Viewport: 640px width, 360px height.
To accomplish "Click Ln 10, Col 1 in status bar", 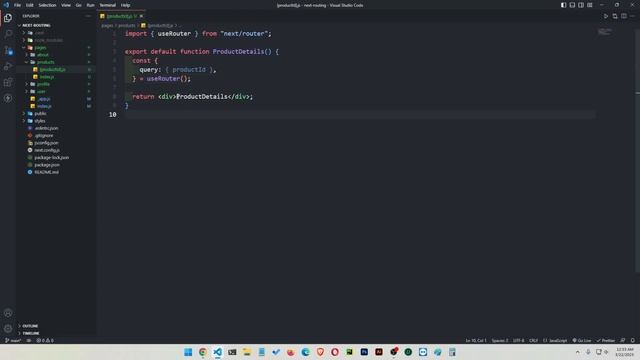I will point(476,340).
